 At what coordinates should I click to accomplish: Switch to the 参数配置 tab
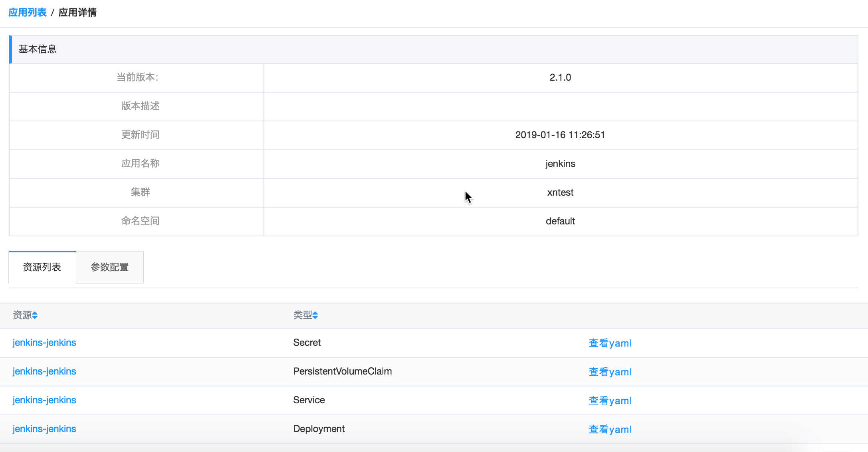[x=109, y=267]
